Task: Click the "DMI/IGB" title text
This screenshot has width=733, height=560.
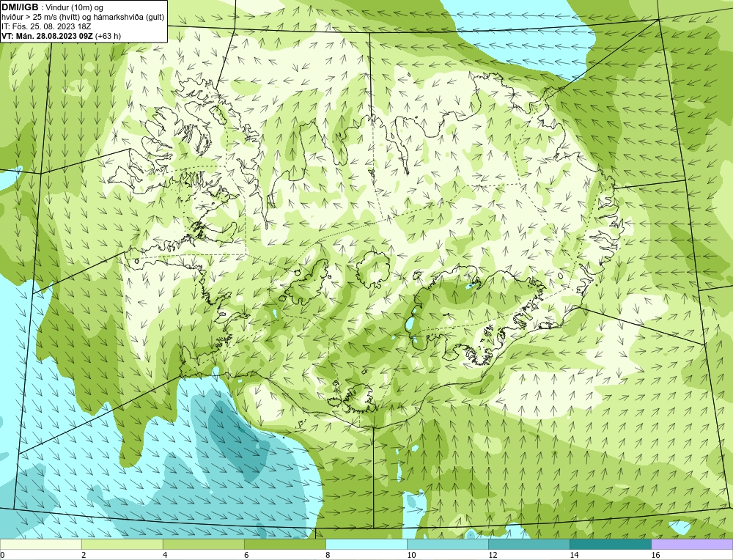Action: [20, 7]
